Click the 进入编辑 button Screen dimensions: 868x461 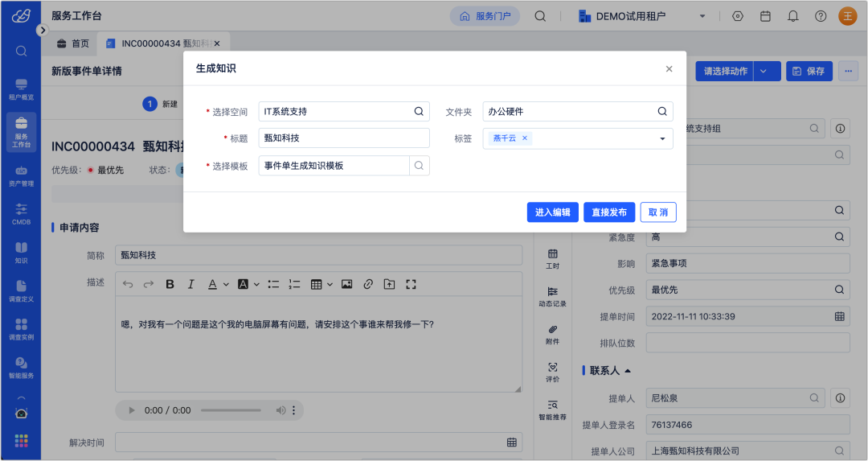[x=552, y=212]
